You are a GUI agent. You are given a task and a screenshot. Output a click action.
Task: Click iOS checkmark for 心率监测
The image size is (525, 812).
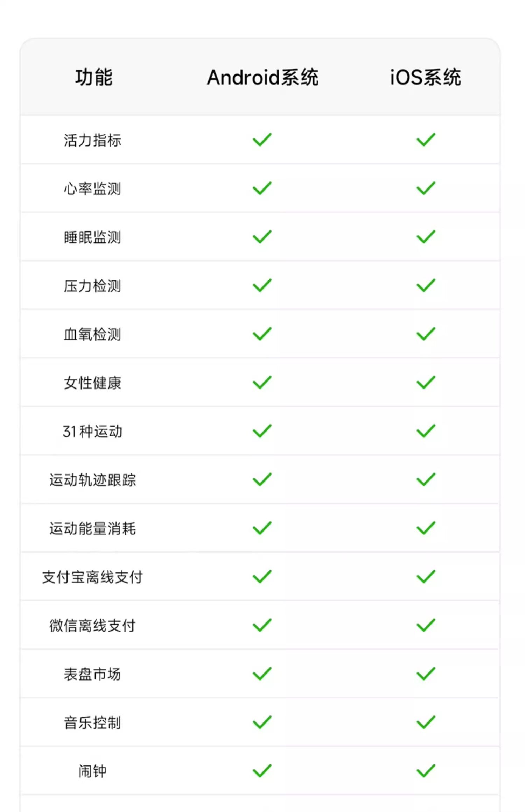(426, 188)
